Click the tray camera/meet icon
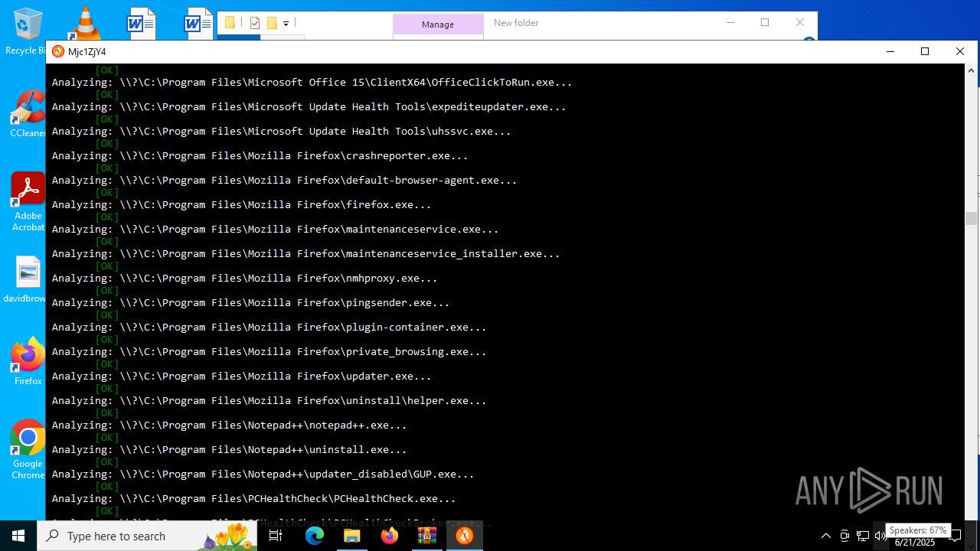 tap(844, 536)
